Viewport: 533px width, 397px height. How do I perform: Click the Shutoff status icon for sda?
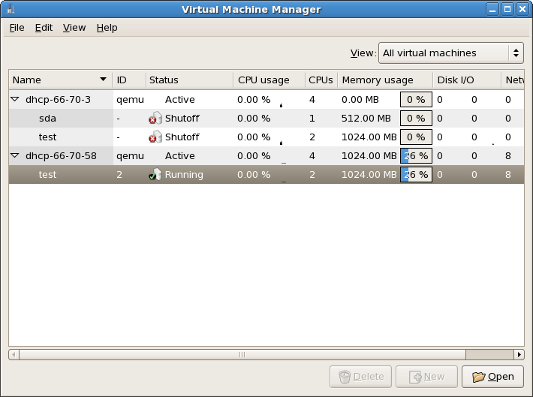click(155, 118)
